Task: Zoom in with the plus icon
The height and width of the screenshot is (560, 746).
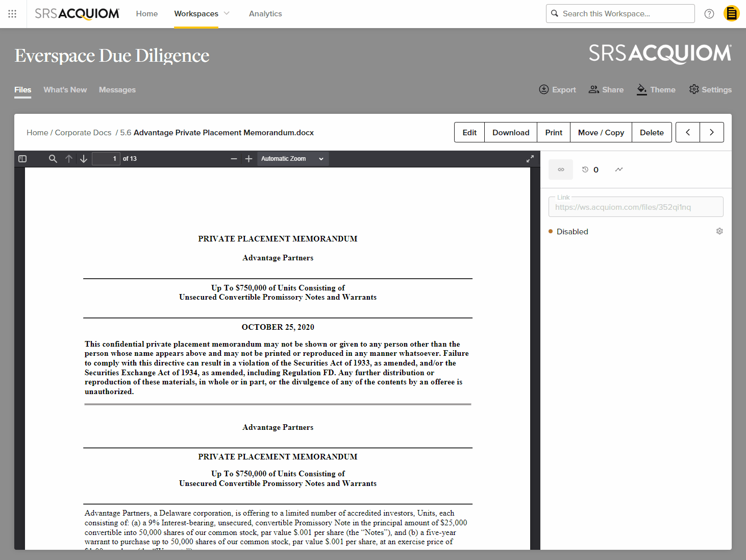Action: pyautogui.click(x=248, y=159)
